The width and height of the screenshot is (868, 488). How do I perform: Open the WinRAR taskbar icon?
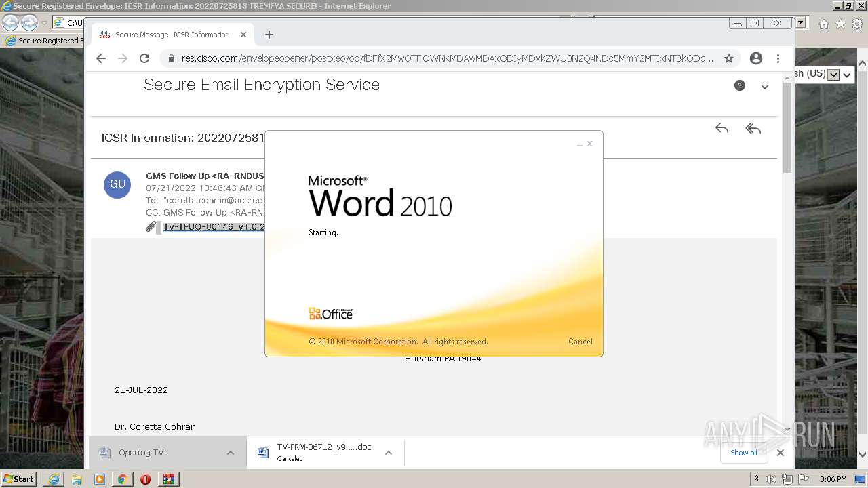168,479
